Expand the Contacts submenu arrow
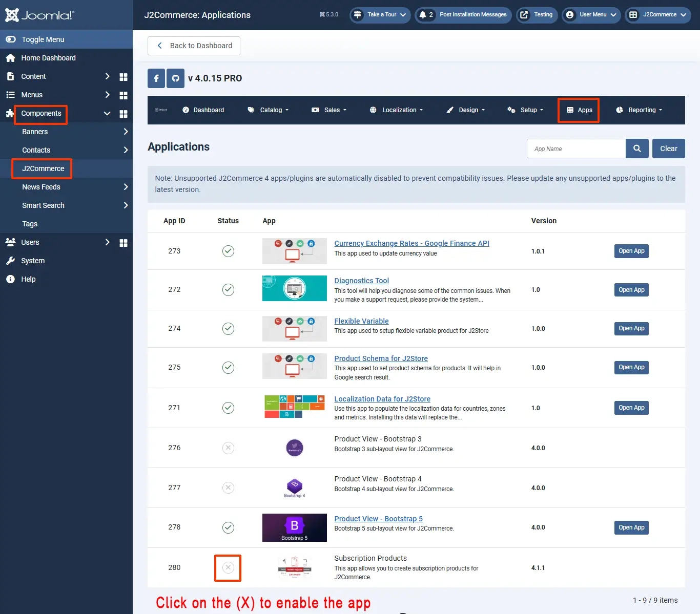 (x=126, y=150)
